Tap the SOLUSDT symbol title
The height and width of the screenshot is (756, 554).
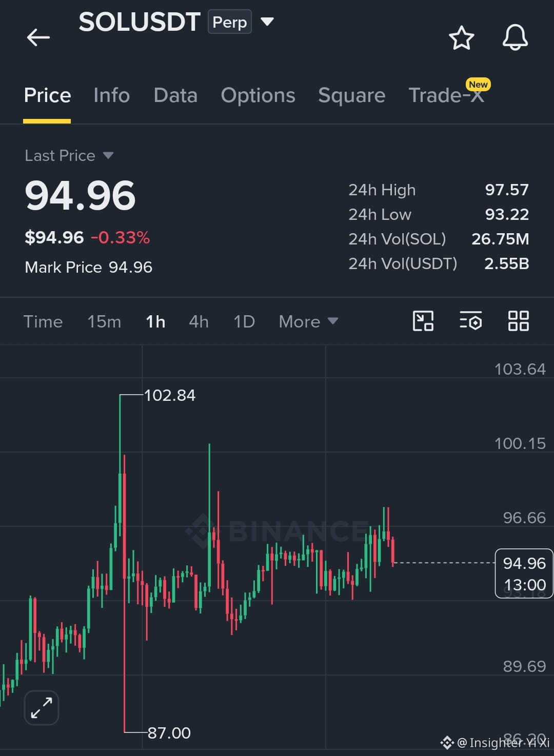point(140,22)
